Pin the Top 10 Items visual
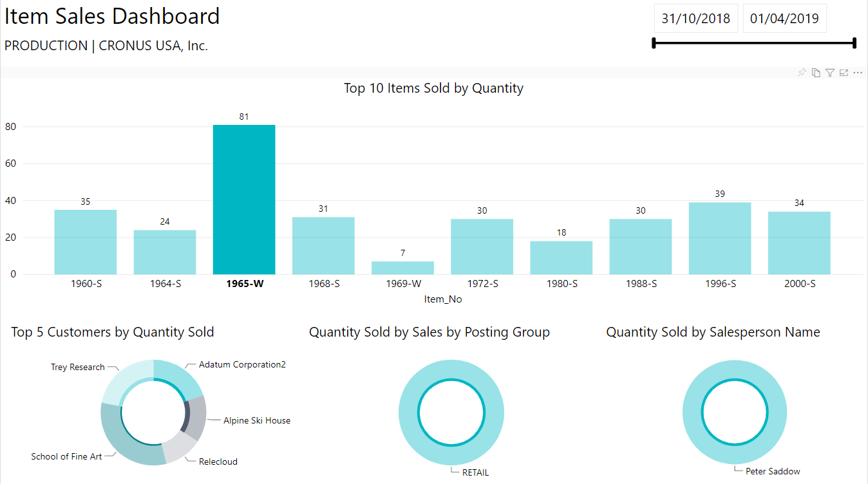868x484 pixels. [x=802, y=73]
